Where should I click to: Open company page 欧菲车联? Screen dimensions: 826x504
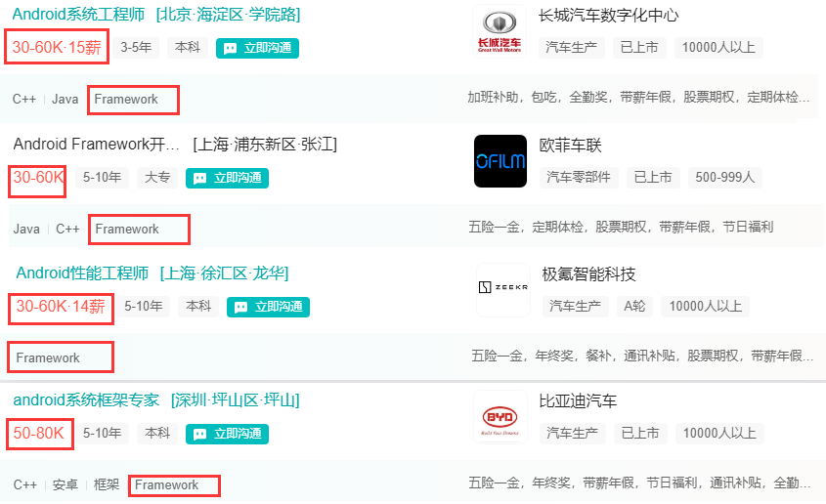(x=570, y=146)
